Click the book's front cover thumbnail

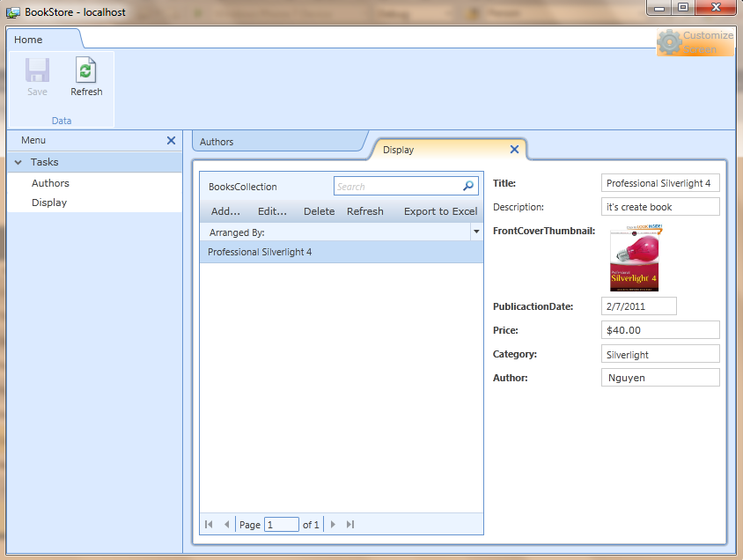634,258
